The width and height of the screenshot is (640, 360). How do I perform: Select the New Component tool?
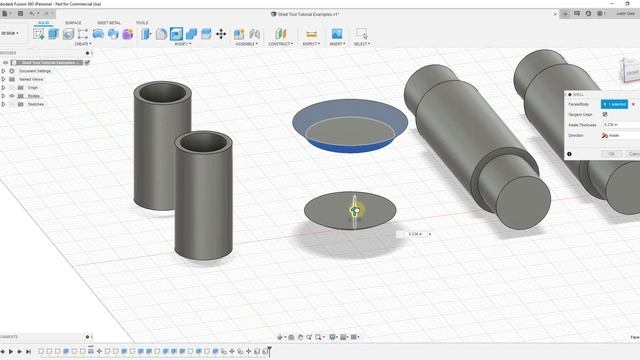[239, 34]
